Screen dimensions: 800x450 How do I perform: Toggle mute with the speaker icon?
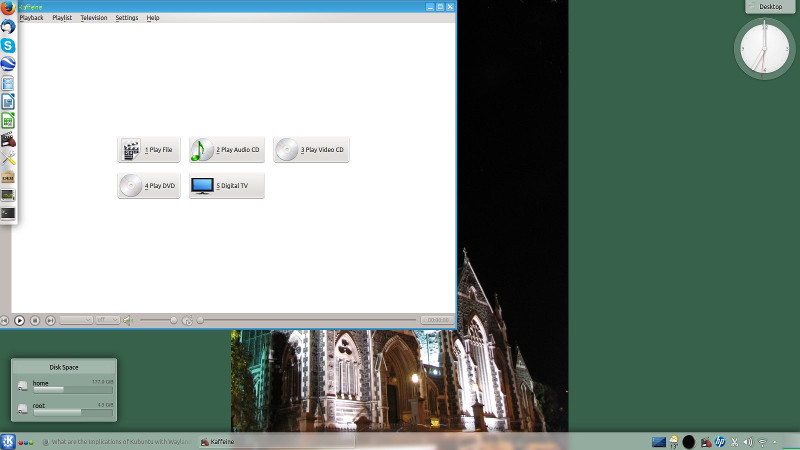tap(127, 320)
